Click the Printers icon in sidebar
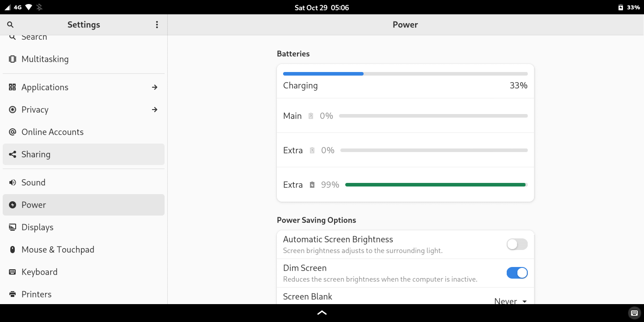Screen dimensions: 644x322 coord(13,294)
